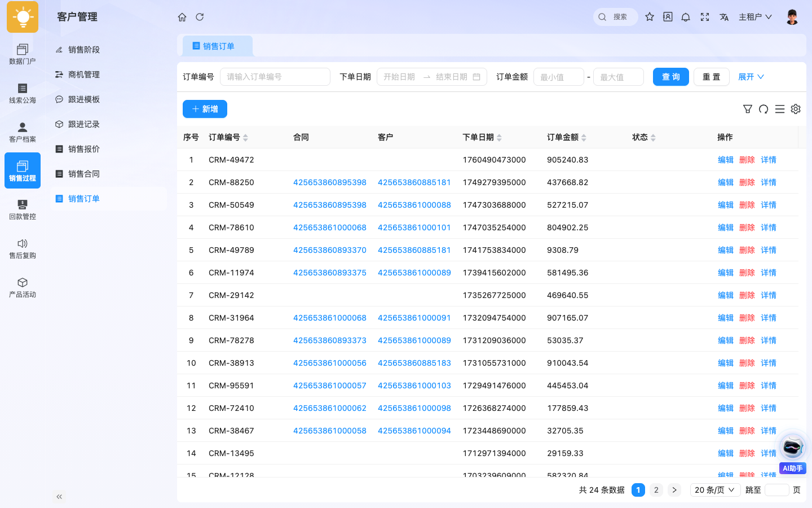
Task: Open the notification bell
Action: click(x=686, y=17)
